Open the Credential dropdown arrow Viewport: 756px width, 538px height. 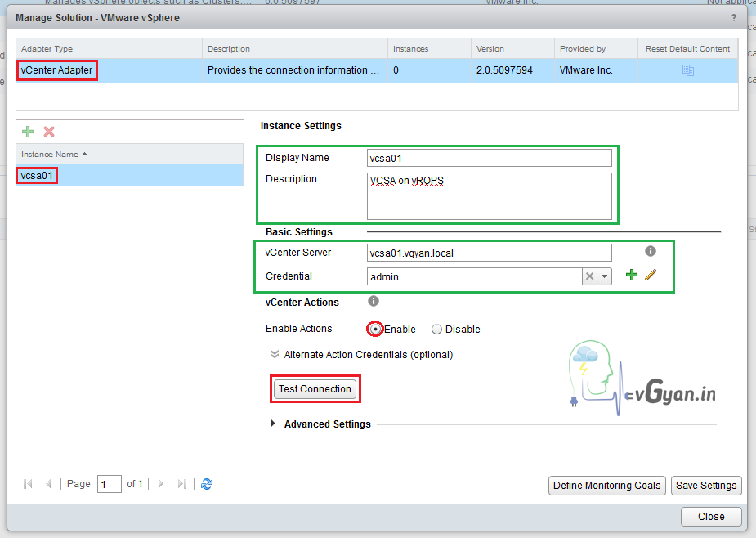coord(605,277)
